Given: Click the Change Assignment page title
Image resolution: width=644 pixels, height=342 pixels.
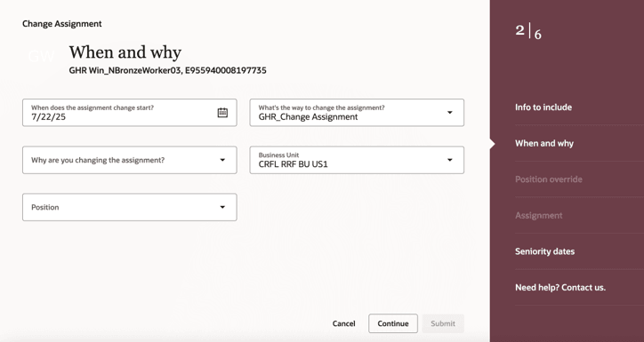Looking at the screenshot, I should (x=62, y=24).
